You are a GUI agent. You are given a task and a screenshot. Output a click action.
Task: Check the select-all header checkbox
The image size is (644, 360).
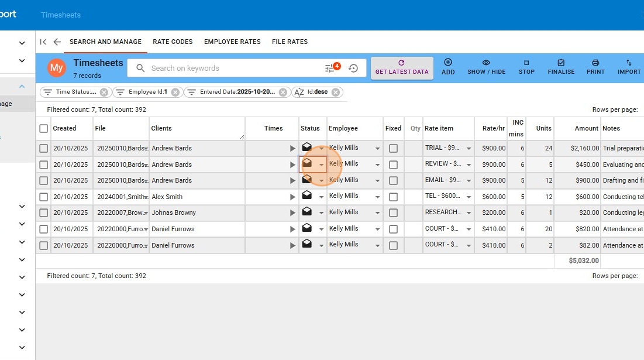pos(43,128)
